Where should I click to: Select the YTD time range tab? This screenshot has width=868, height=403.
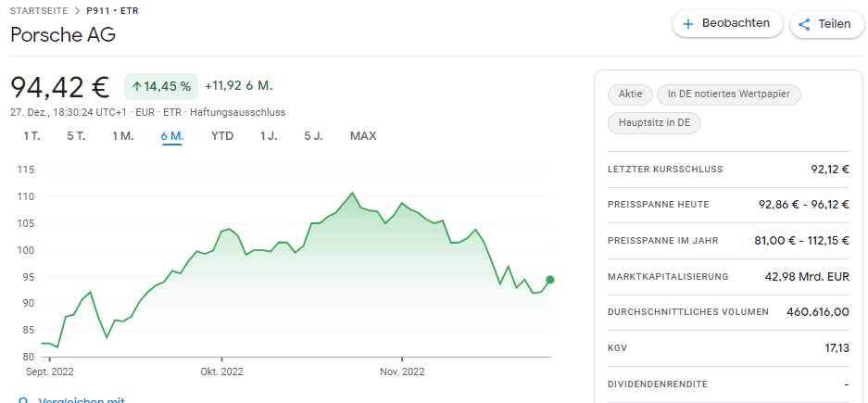(x=222, y=136)
